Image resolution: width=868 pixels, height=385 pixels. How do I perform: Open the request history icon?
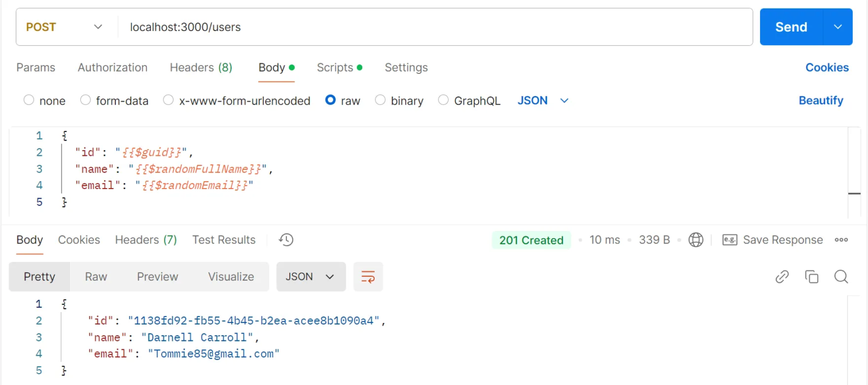[x=285, y=240]
